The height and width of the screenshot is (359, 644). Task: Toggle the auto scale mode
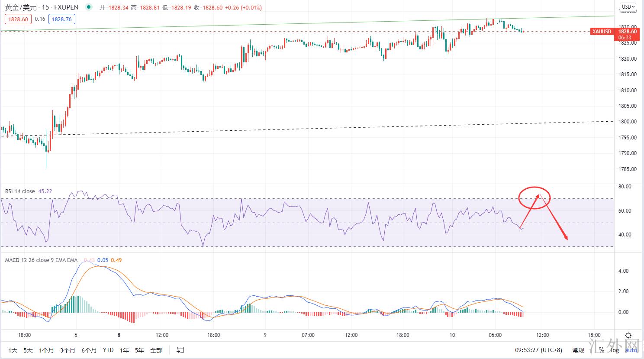(x=631, y=350)
